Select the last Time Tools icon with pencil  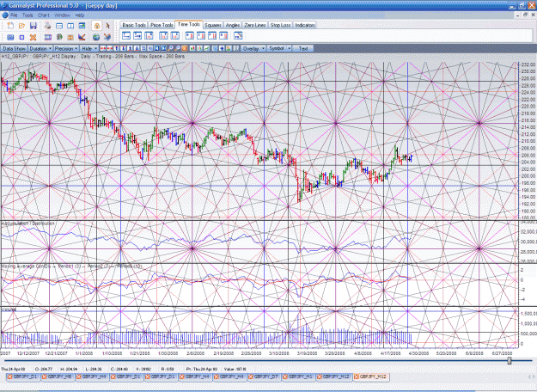(x=238, y=35)
